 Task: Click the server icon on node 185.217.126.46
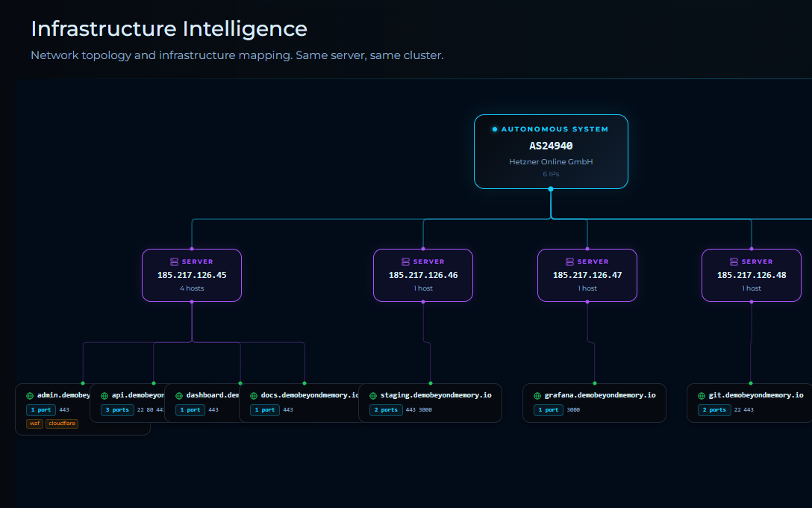coord(405,261)
